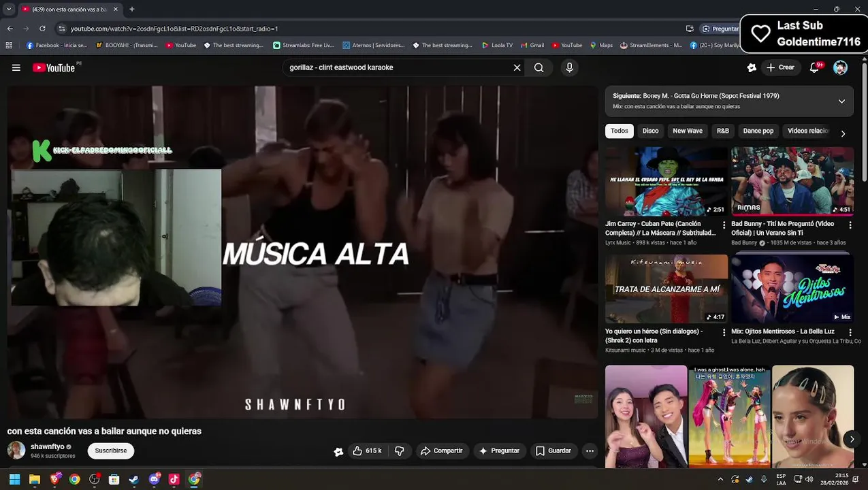Open new browser tab with plus
Screen dimensions: 868x490
coord(131,9)
